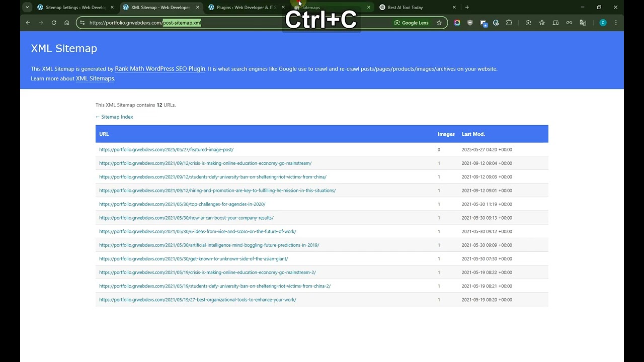Open the window-with-star extension icon
This screenshot has height=362, width=644.
pyautogui.click(x=484, y=23)
